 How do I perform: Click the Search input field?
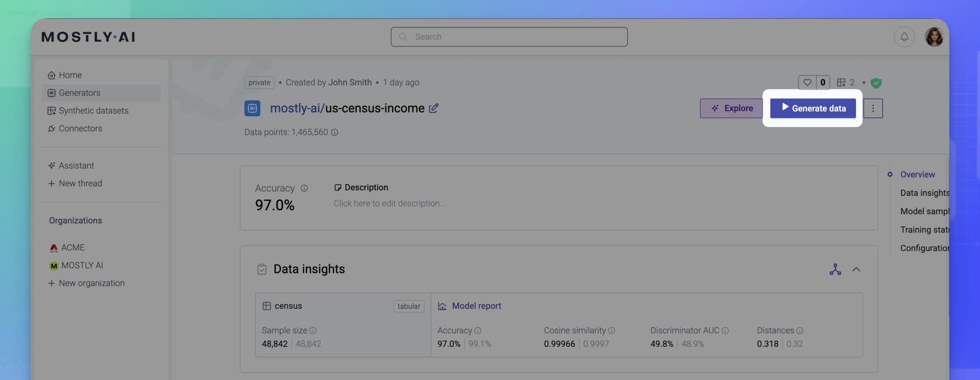click(509, 37)
